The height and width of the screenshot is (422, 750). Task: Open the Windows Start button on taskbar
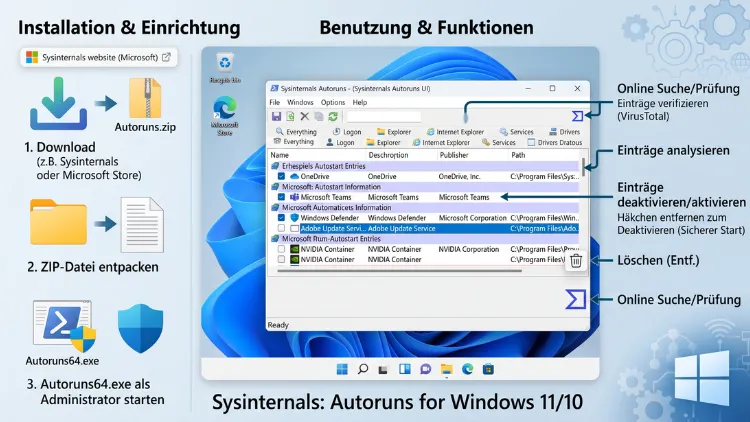tap(342, 369)
